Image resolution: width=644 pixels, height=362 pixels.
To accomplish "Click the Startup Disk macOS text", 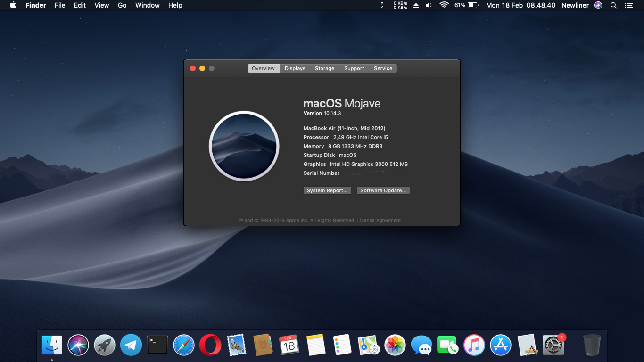I will (330, 155).
